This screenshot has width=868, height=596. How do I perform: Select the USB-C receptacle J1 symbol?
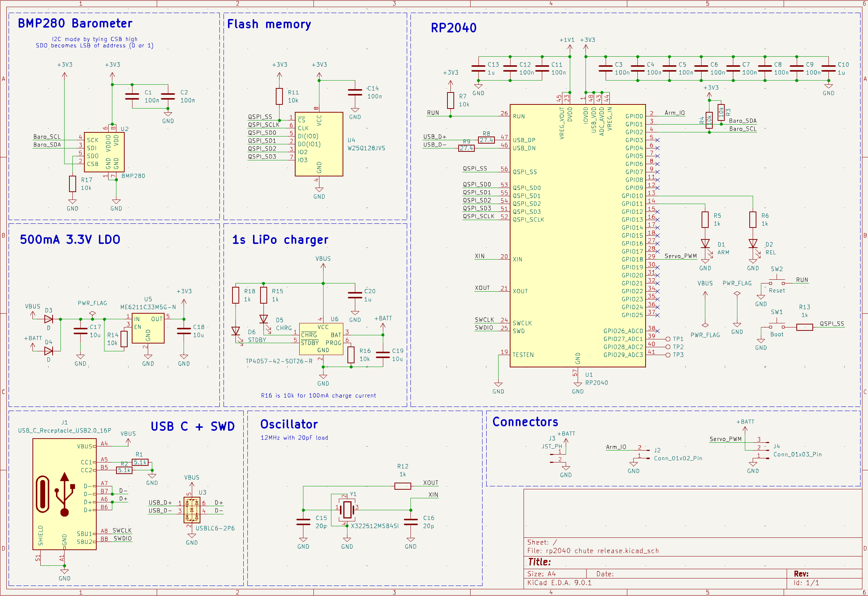(64, 494)
